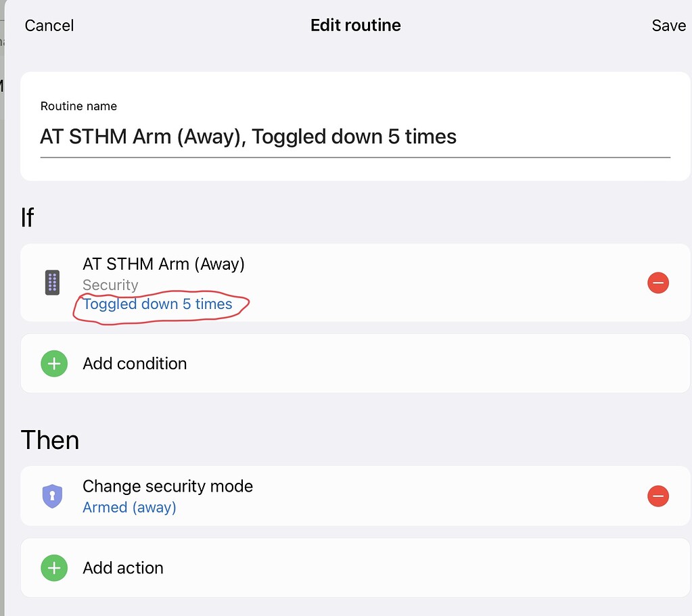Image resolution: width=692 pixels, height=616 pixels.
Task: Click the red minus next to the Then action
Action: pyautogui.click(x=658, y=496)
